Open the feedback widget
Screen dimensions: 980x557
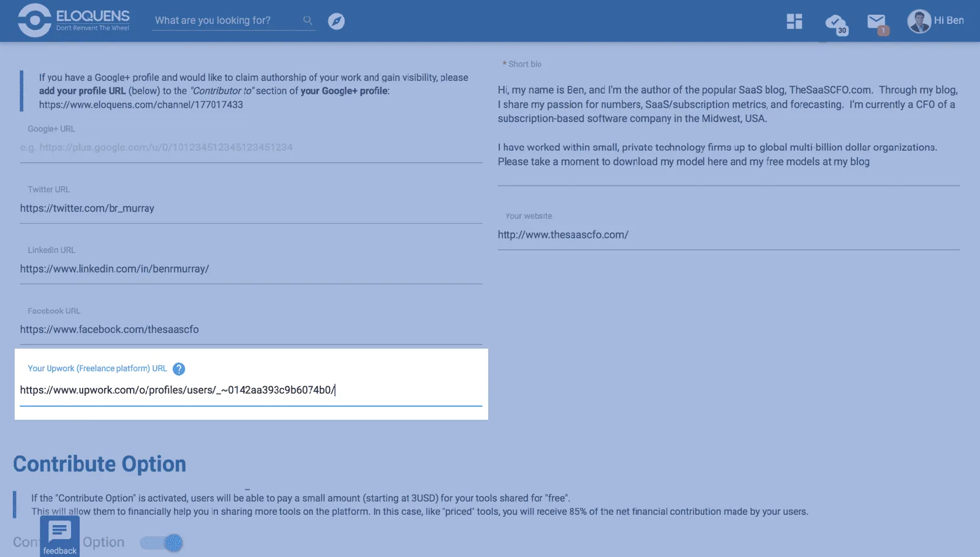60,536
